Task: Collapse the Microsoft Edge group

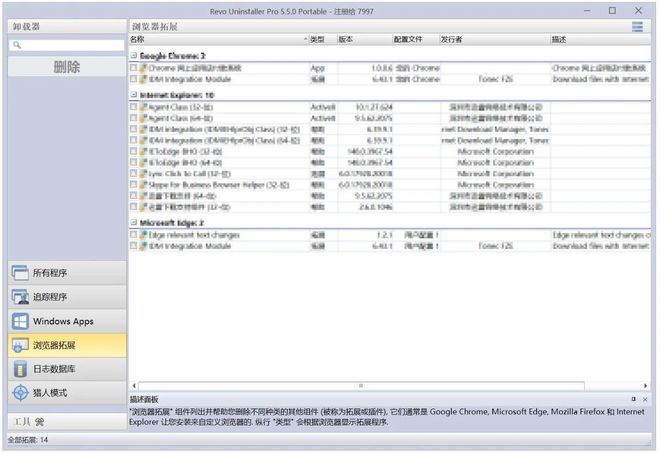Action: 134,222
